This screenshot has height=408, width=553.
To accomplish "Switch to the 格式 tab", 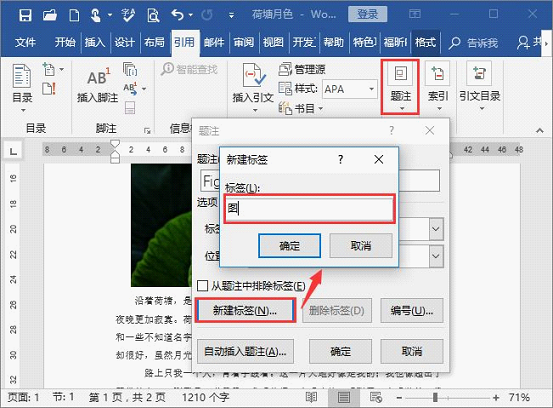I will pos(426,43).
